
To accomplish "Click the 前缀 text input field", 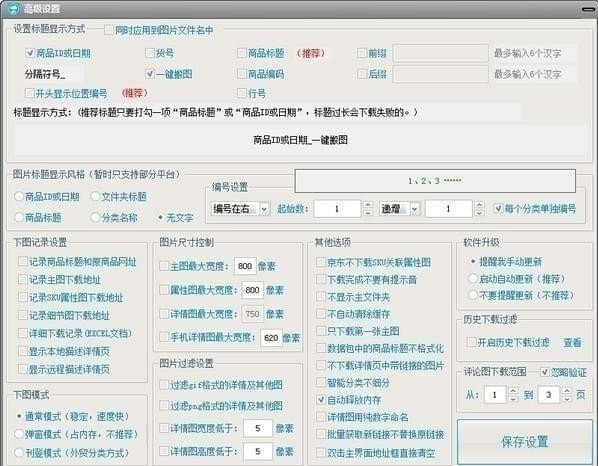I will click(440, 53).
